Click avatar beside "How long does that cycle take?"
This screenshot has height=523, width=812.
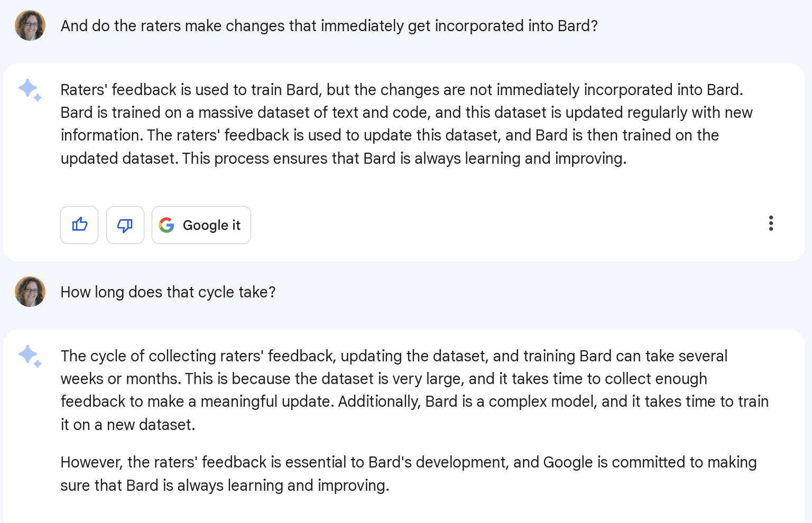(30, 292)
